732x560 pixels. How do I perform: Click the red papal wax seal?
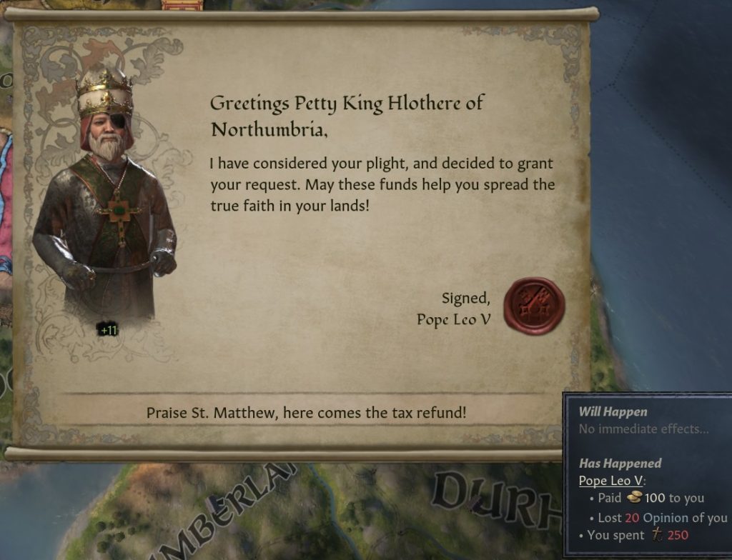pos(534,306)
